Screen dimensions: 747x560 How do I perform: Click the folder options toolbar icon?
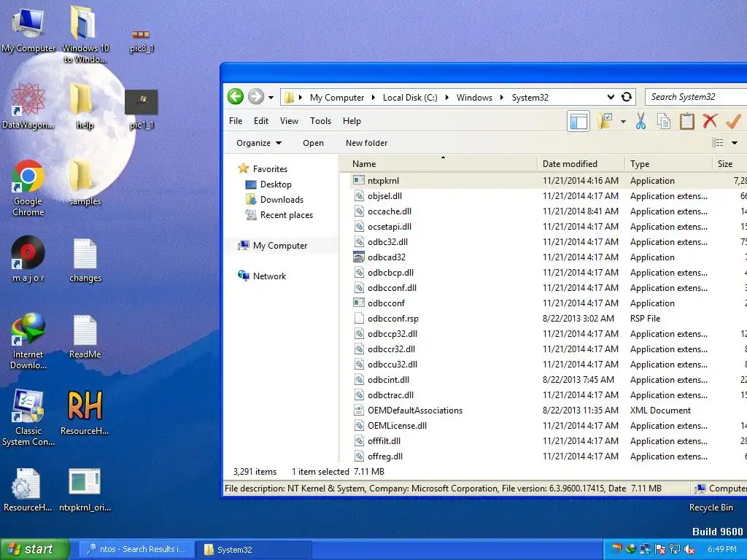(x=605, y=121)
